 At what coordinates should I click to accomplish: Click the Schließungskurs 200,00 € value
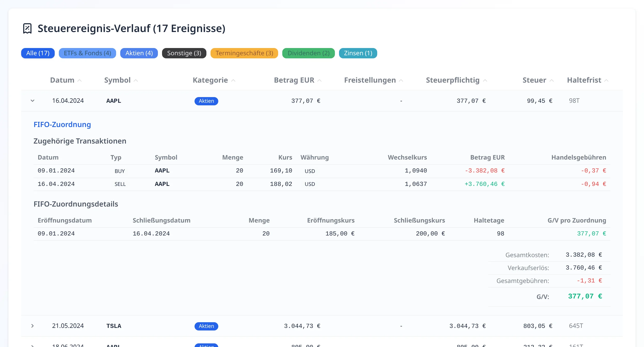pyautogui.click(x=430, y=234)
